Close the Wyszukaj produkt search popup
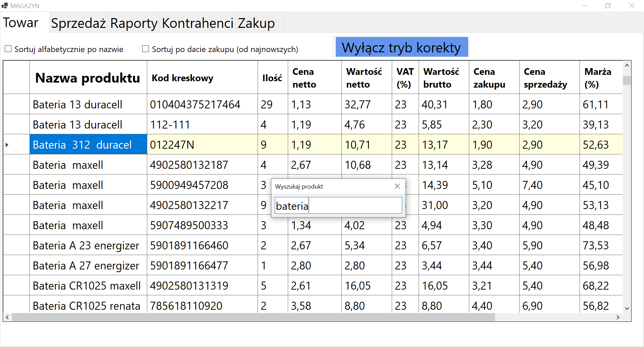Viewport: 644px width, 347px height. pos(397,186)
